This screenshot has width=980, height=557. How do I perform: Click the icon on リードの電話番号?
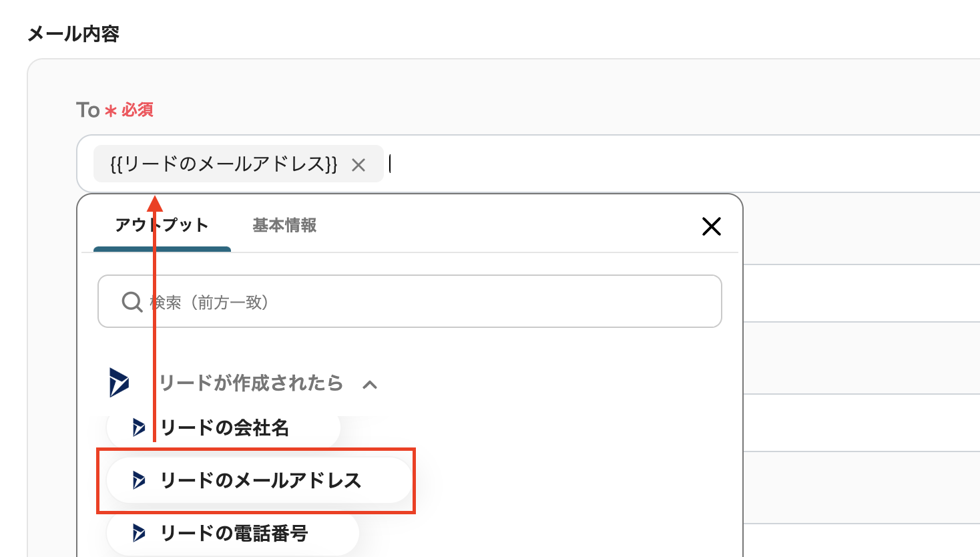click(139, 533)
